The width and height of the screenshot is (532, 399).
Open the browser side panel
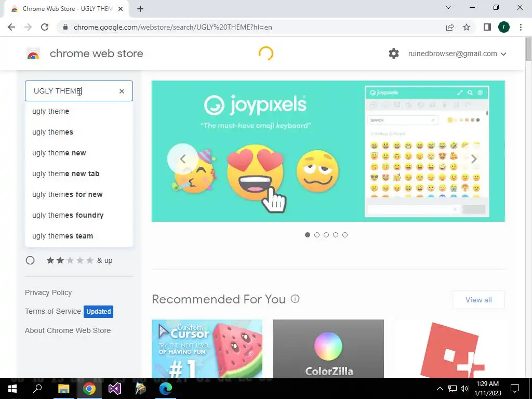(487, 27)
